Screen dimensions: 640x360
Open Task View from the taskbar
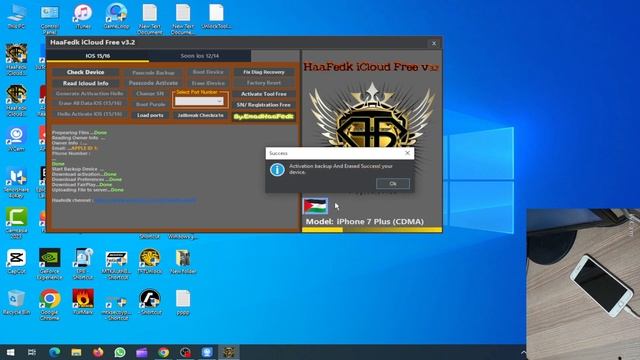(x=32, y=352)
